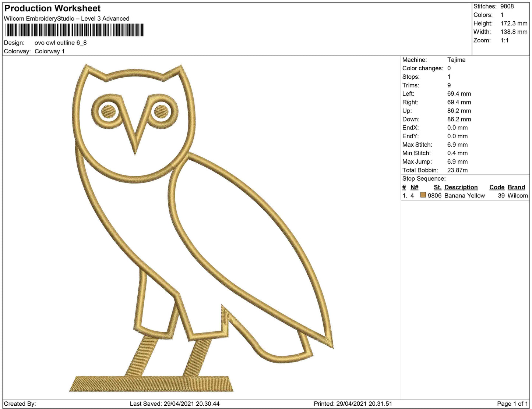Select the "Description" column header
Viewport: 532px width, 409px height.
[x=461, y=187]
